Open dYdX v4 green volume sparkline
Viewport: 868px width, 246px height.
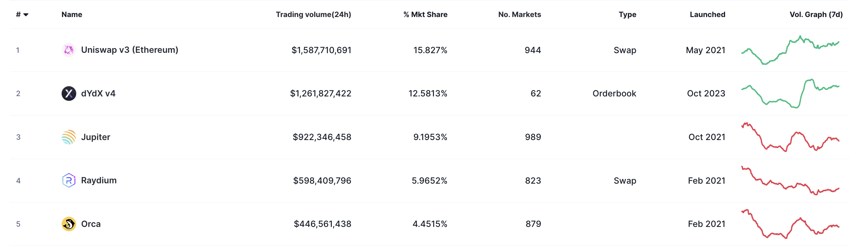pos(790,93)
